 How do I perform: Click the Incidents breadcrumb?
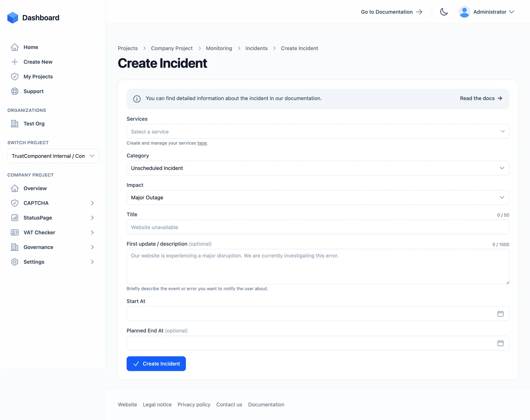[256, 48]
